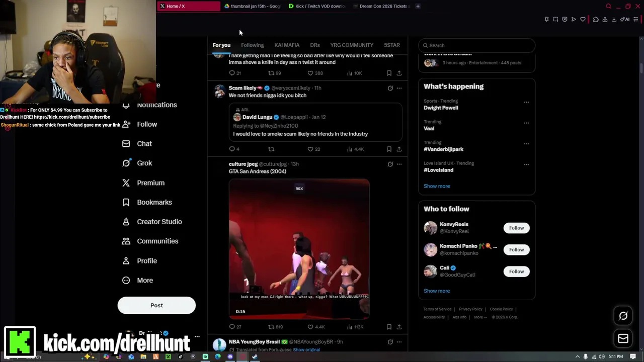Switch to thumbnail jan 15th browser tab
This screenshot has height=362, width=644.
[x=252, y=6]
